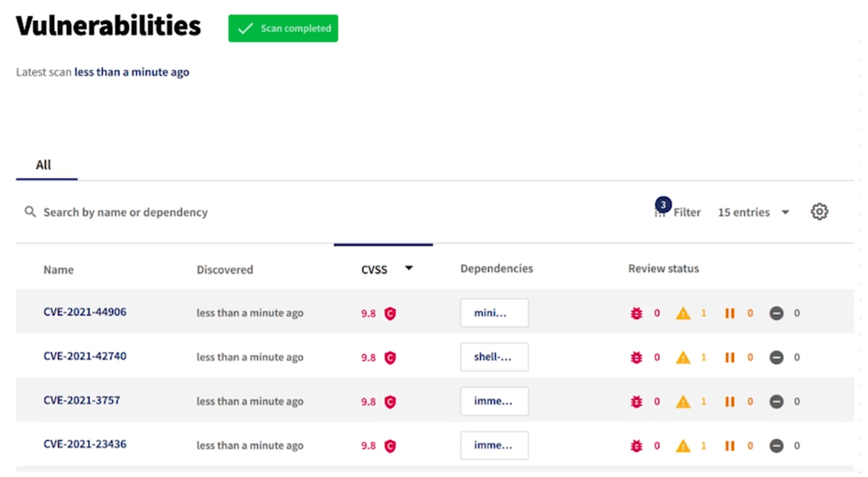Open the CVE-2021-23436 vulnerability link
The image size is (868, 477).
coord(85,444)
